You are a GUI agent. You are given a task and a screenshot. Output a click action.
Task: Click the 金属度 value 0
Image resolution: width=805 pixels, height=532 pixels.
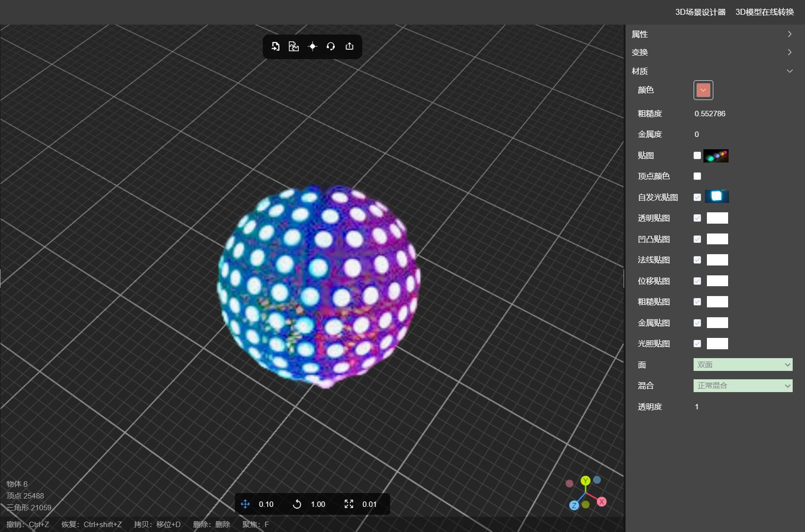pos(697,134)
